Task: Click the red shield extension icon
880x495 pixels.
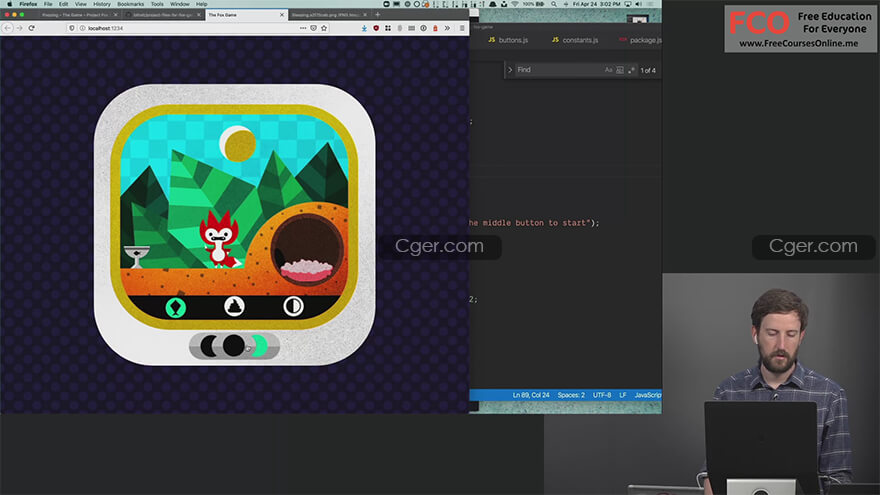Action: pyautogui.click(x=376, y=28)
